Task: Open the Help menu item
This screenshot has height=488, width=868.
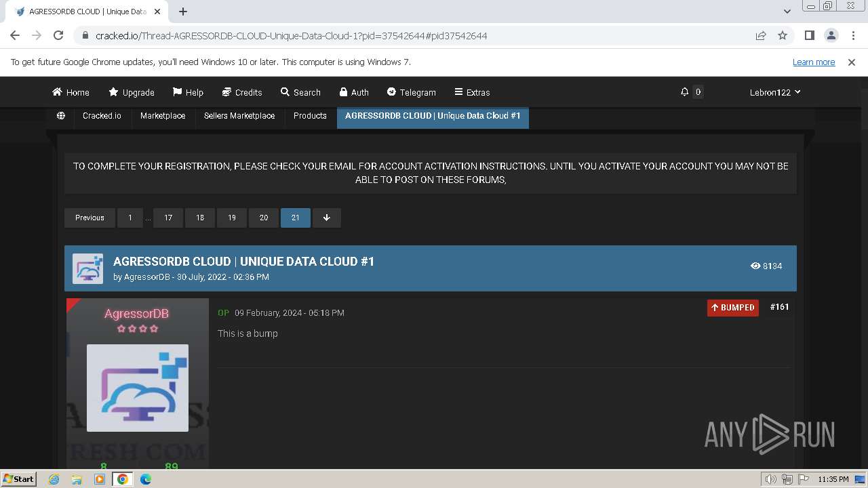Action: click(x=188, y=92)
